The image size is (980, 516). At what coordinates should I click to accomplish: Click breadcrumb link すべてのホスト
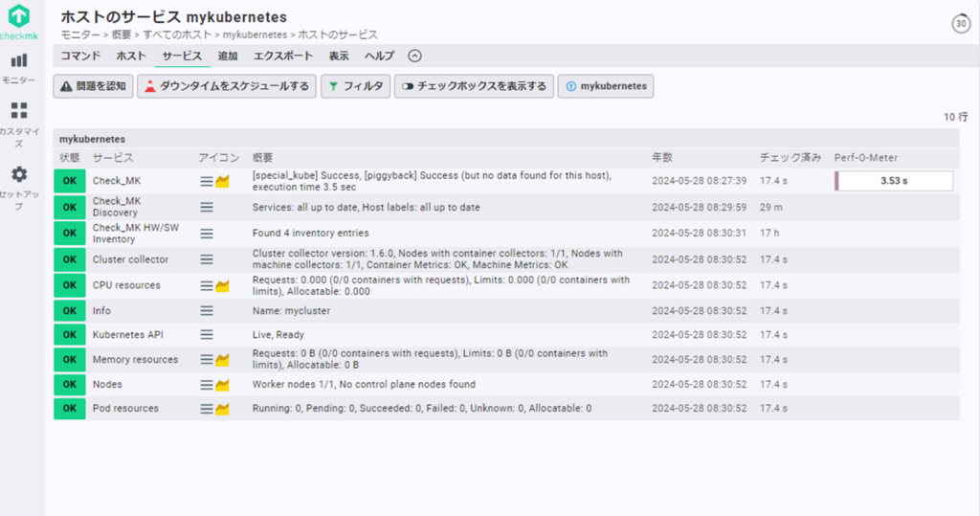tap(177, 34)
